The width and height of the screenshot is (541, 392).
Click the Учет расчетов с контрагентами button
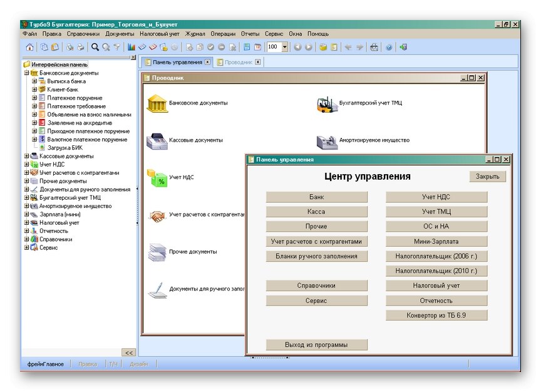pyautogui.click(x=316, y=242)
